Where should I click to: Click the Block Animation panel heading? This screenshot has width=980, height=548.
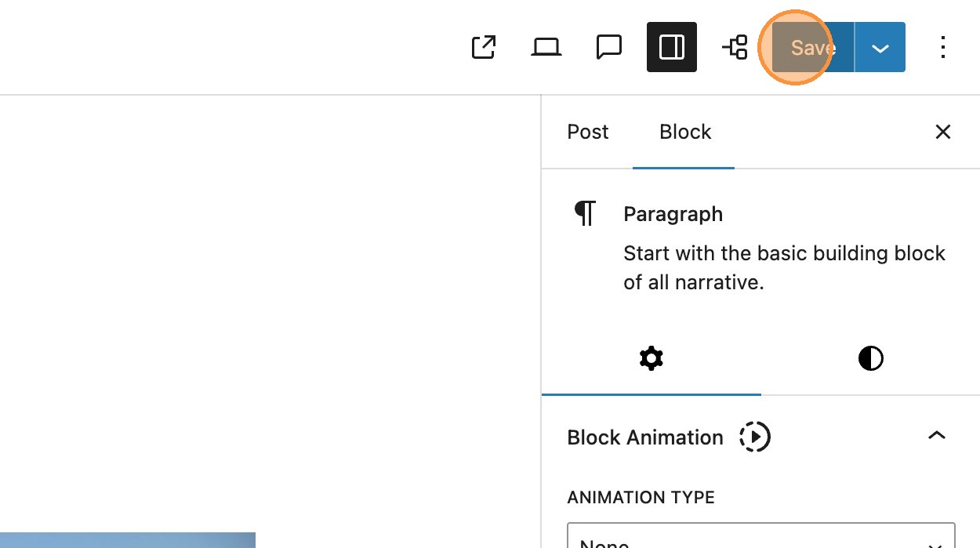point(644,437)
